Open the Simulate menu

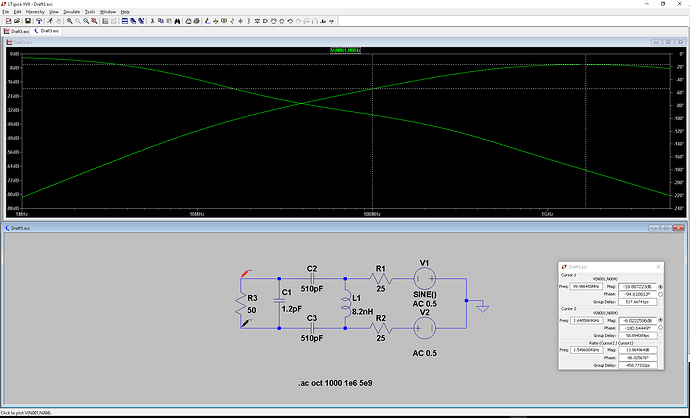(x=71, y=11)
